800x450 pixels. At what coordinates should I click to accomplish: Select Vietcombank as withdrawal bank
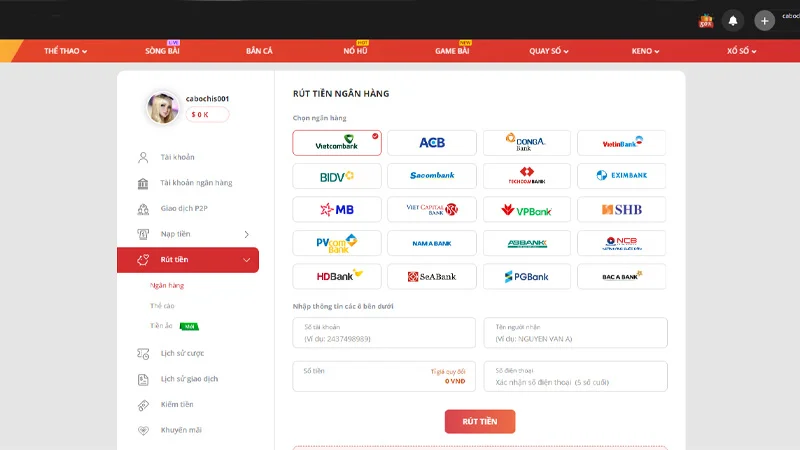(337, 143)
